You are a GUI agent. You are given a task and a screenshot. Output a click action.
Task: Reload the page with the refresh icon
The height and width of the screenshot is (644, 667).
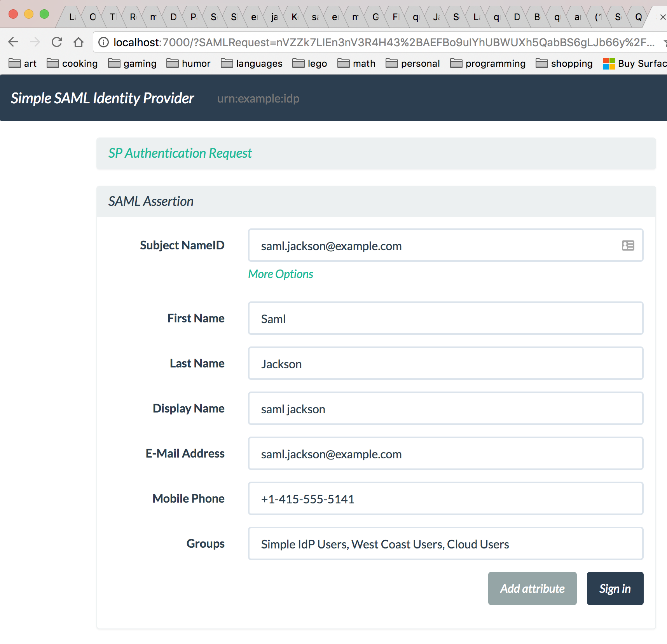(x=57, y=42)
